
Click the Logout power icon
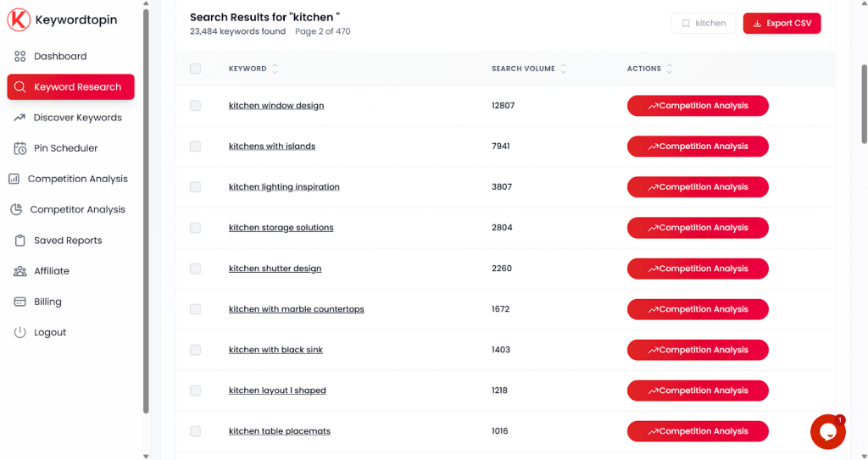pyautogui.click(x=20, y=332)
